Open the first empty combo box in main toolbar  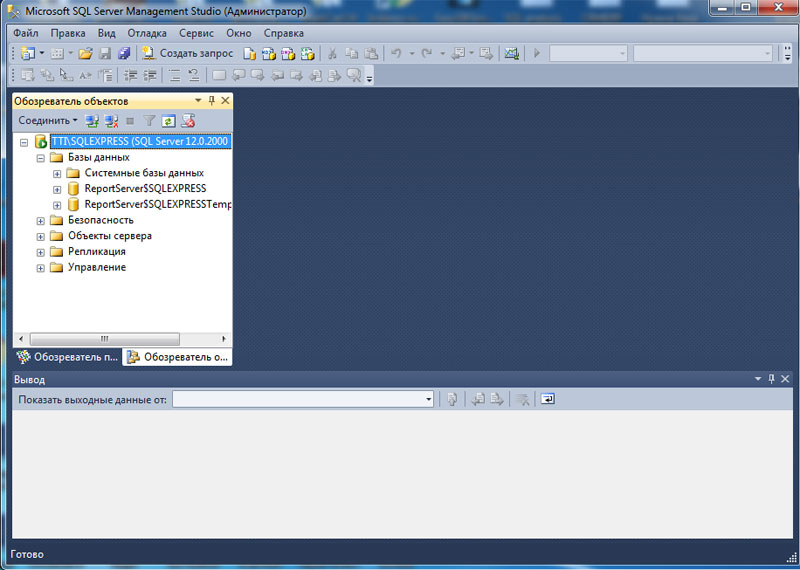(588, 53)
